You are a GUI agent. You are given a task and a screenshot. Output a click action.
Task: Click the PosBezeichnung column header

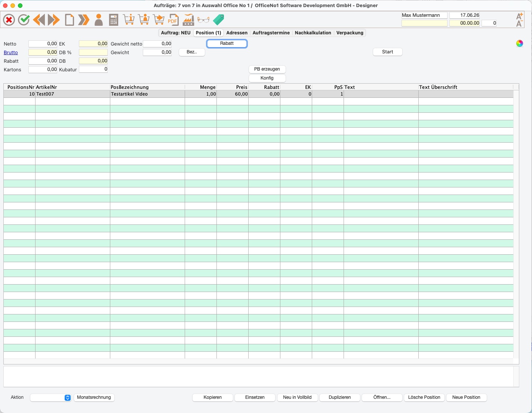pyautogui.click(x=147, y=87)
